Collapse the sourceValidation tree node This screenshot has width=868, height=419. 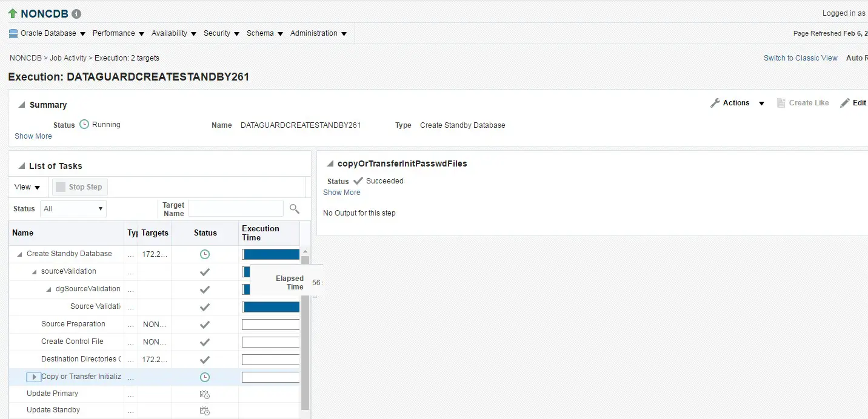click(x=35, y=272)
